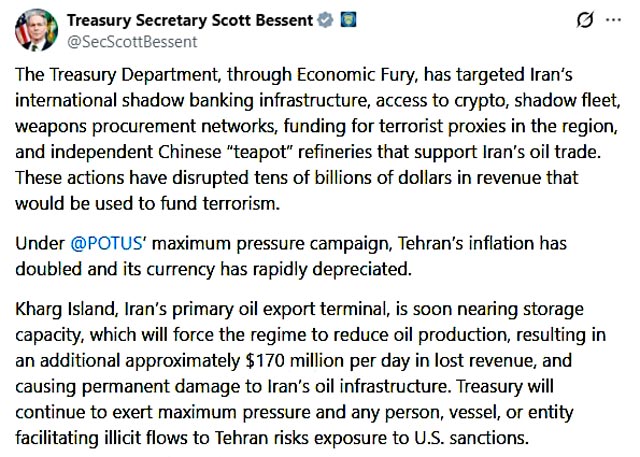This screenshot has width=640, height=457.
Task: Open the @SecScottBessent handle link
Action: 133,42
